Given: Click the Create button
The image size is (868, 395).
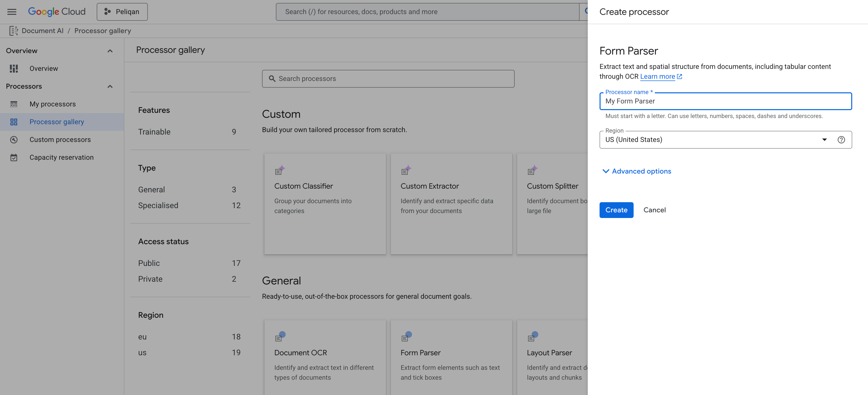Looking at the screenshot, I should pyautogui.click(x=616, y=210).
